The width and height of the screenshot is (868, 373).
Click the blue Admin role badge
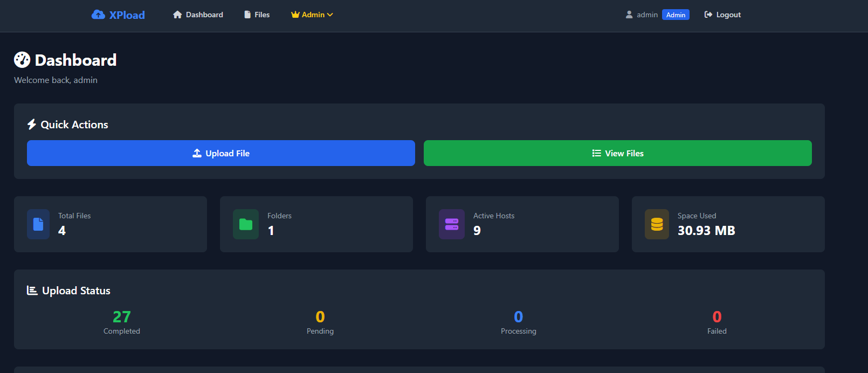[x=676, y=15]
